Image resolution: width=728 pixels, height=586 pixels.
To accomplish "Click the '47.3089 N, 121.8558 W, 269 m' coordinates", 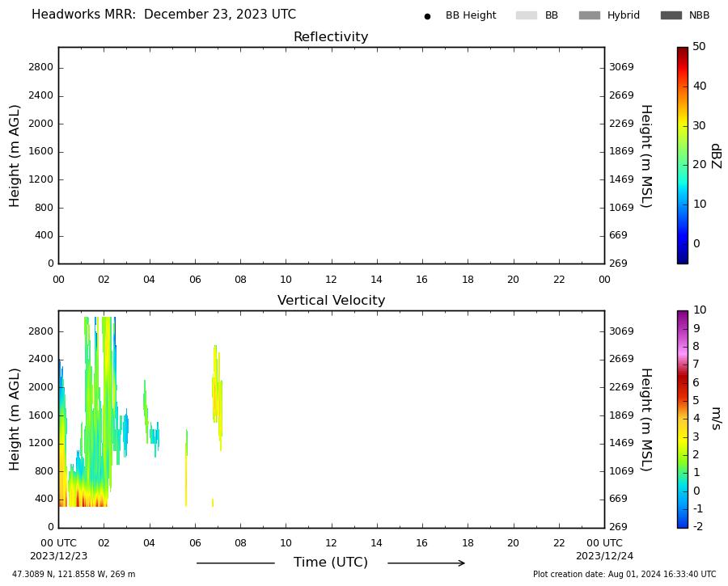I will pyautogui.click(x=74, y=575).
